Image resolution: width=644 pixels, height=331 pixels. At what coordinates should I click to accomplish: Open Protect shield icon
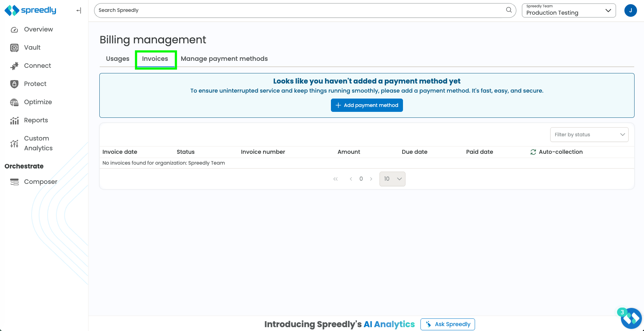click(14, 84)
